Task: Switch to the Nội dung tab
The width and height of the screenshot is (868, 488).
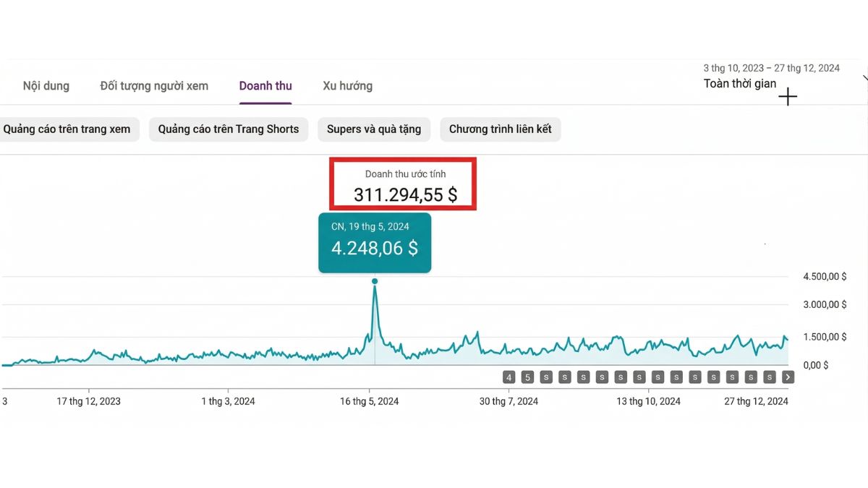Action: point(46,86)
